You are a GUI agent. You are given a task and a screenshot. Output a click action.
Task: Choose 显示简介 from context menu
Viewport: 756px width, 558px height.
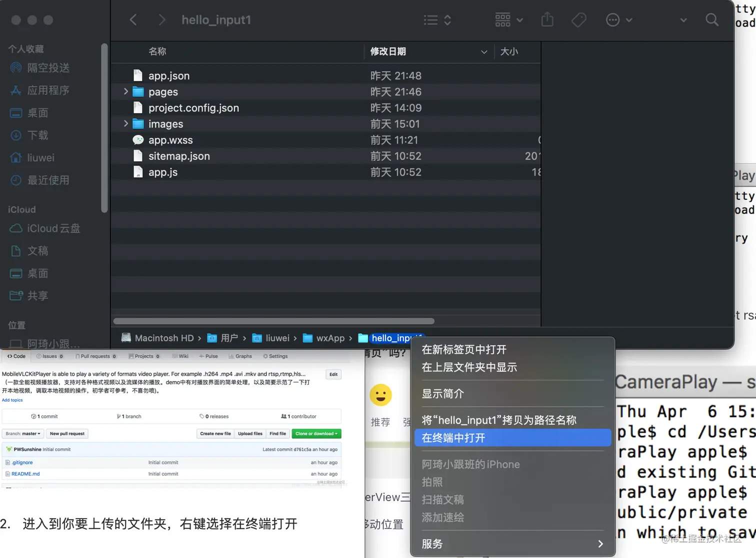(x=513, y=394)
